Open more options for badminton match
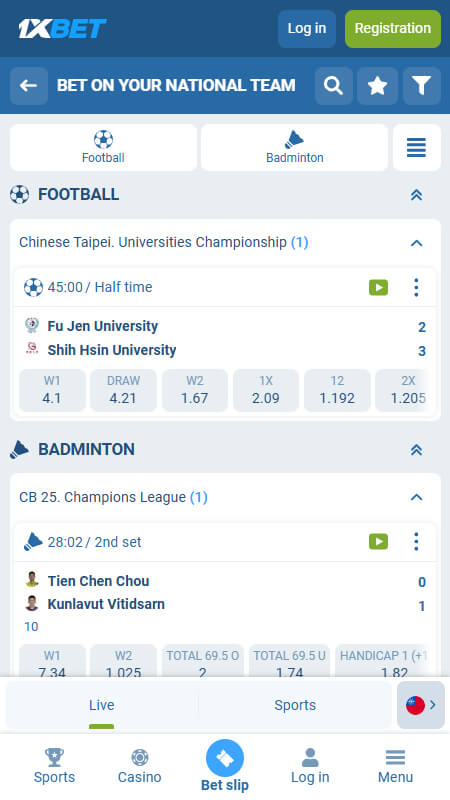 click(416, 542)
